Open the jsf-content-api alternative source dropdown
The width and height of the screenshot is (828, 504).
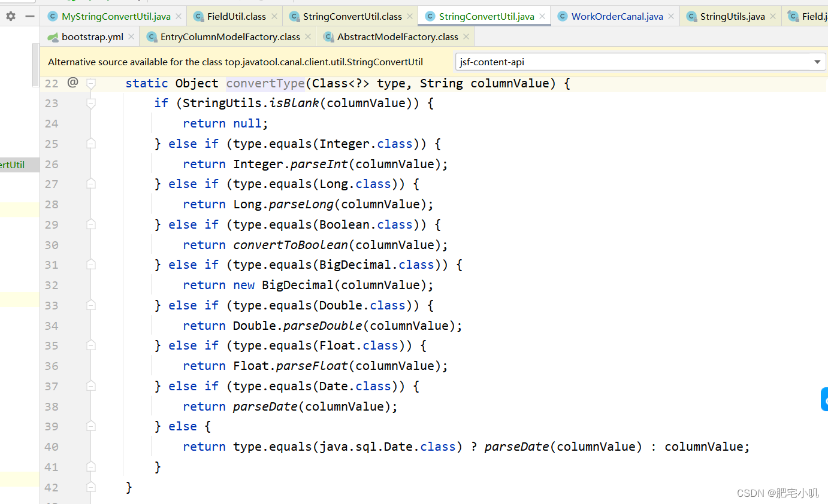click(817, 61)
